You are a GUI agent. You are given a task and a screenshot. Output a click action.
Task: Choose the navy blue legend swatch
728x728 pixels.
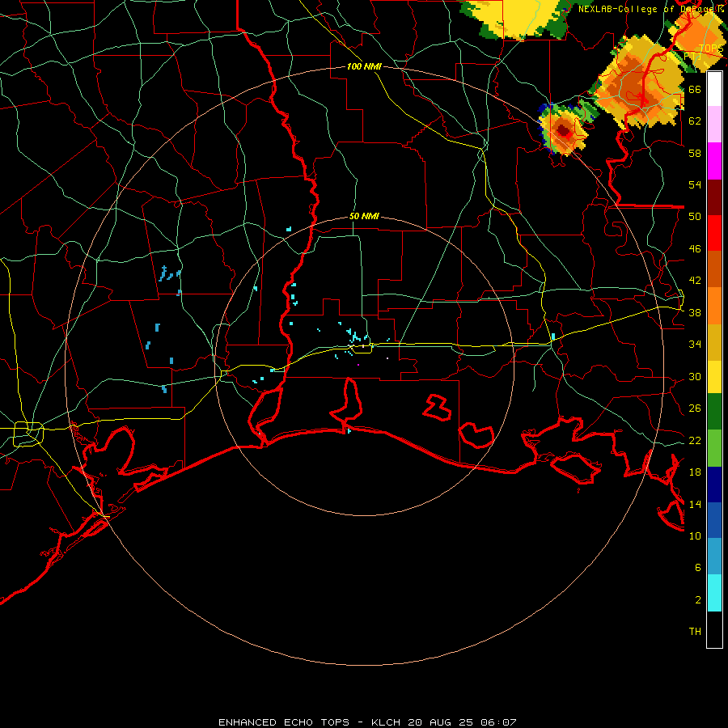(x=714, y=485)
